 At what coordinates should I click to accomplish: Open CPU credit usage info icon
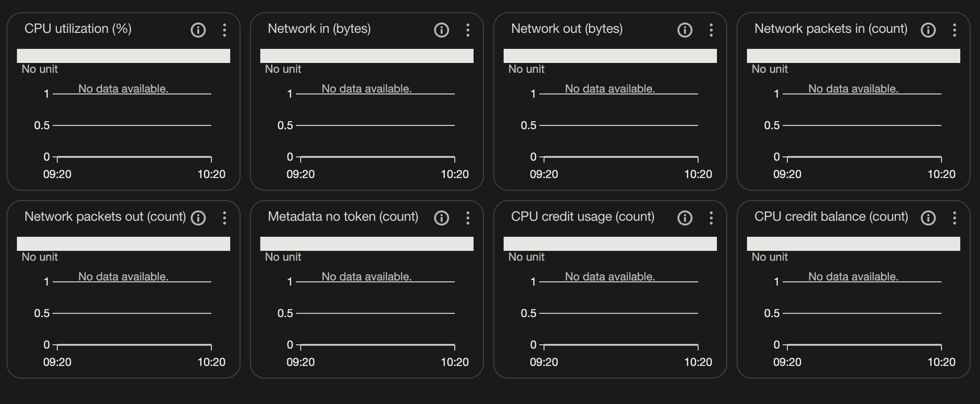[x=685, y=218]
